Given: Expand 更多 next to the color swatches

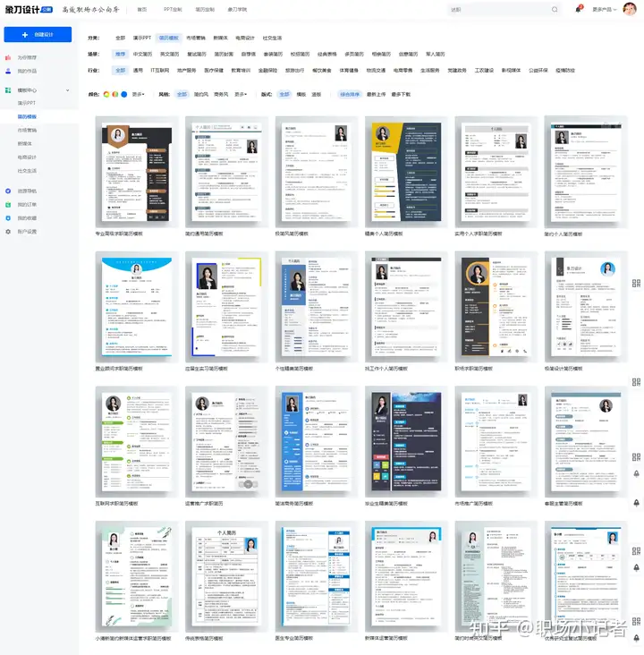Looking at the screenshot, I should (138, 95).
